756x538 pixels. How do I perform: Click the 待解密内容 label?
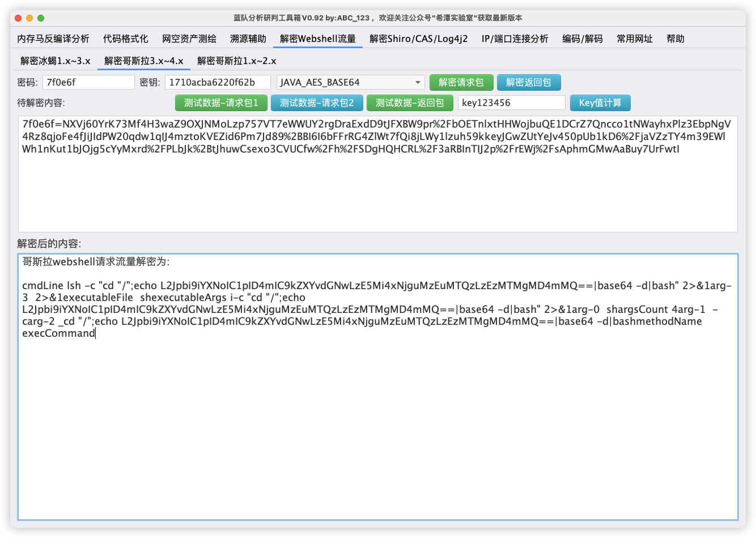pos(41,103)
